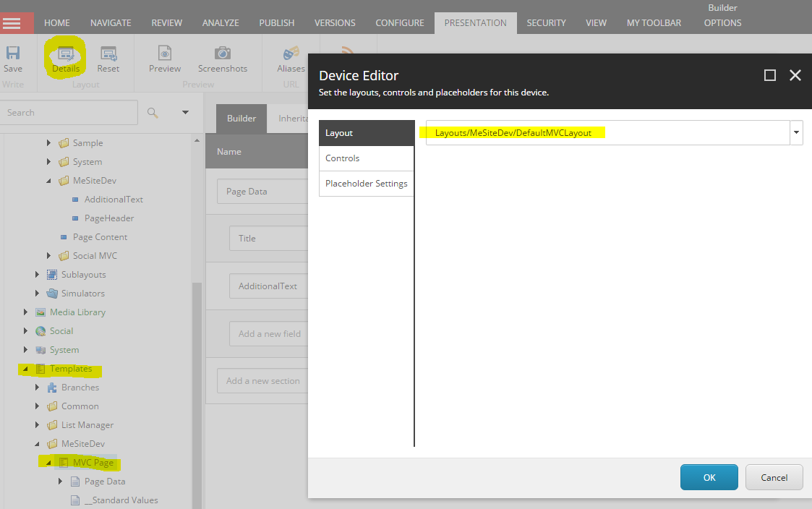Select the Page Content tree item
The height and width of the screenshot is (509, 812).
100,236
